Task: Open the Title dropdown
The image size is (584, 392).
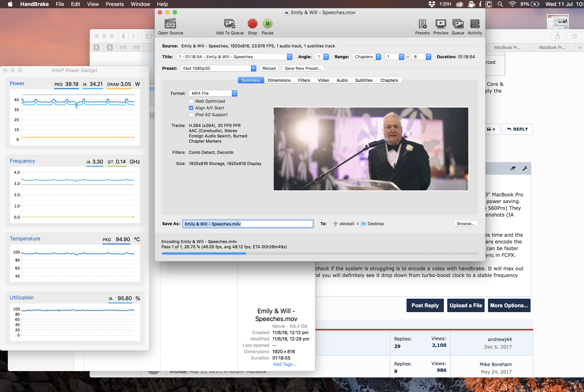Action: coord(234,57)
